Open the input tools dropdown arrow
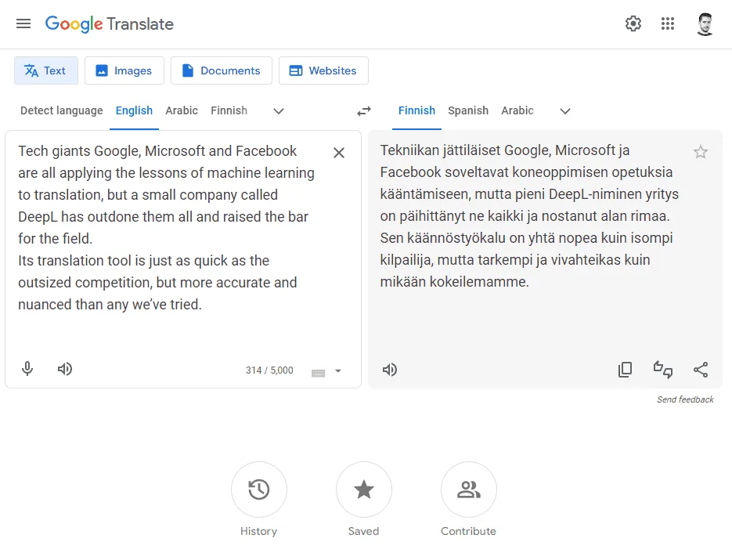Viewport: 732px width, 560px height. coord(337,371)
